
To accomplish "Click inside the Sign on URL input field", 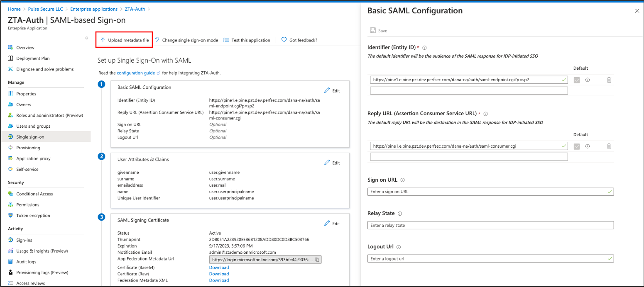I will click(490, 192).
